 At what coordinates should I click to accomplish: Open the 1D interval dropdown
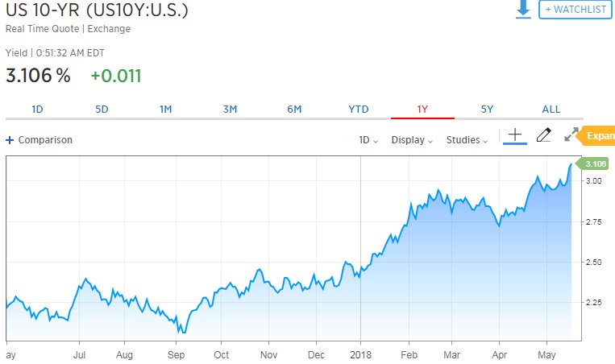point(369,140)
